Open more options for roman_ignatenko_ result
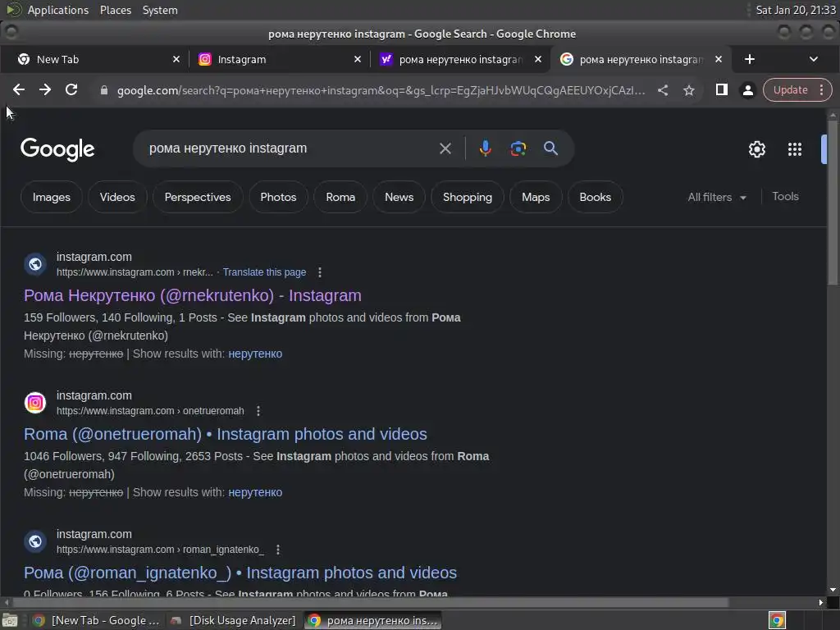Viewport: 840px width, 630px height. pos(277,550)
